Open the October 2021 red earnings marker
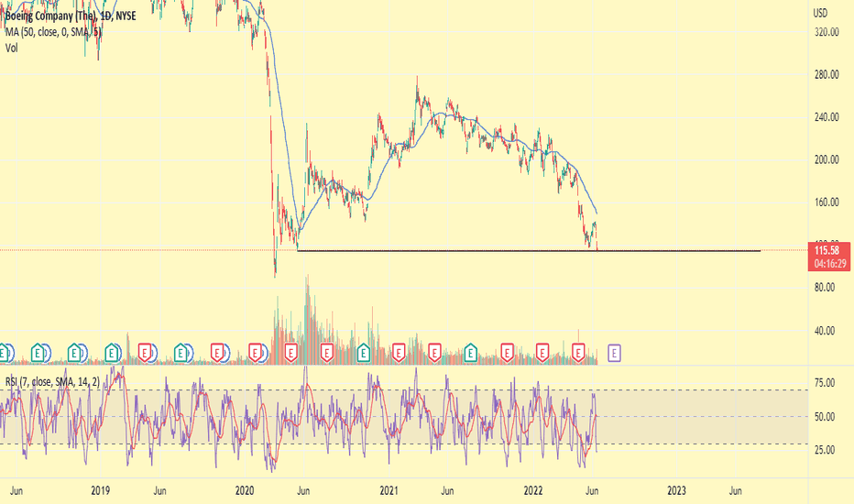 click(507, 353)
